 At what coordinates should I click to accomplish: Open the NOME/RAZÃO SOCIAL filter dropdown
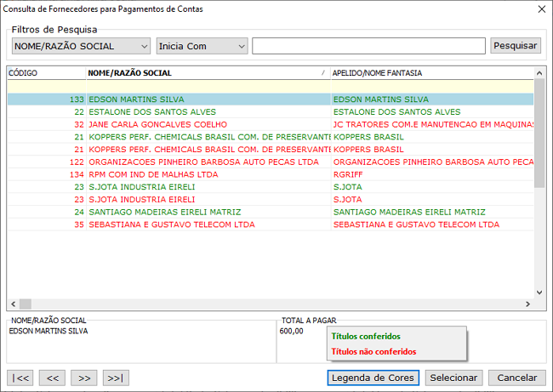pyautogui.click(x=81, y=46)
